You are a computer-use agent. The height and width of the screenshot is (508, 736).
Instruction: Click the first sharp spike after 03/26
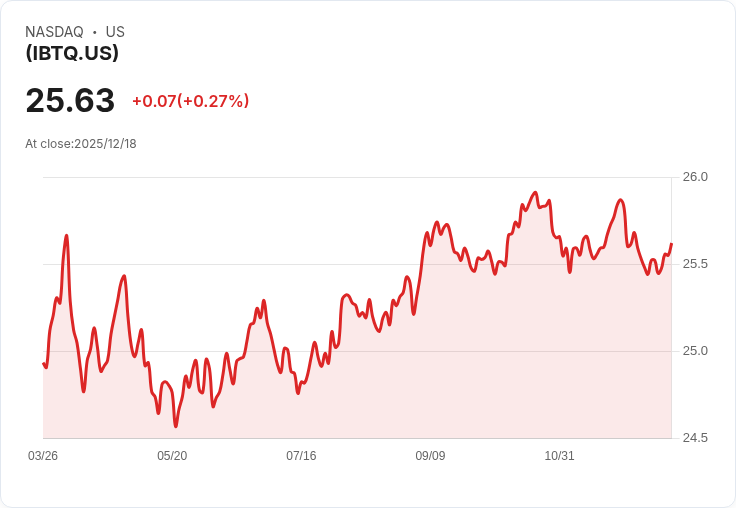point(67,236)
